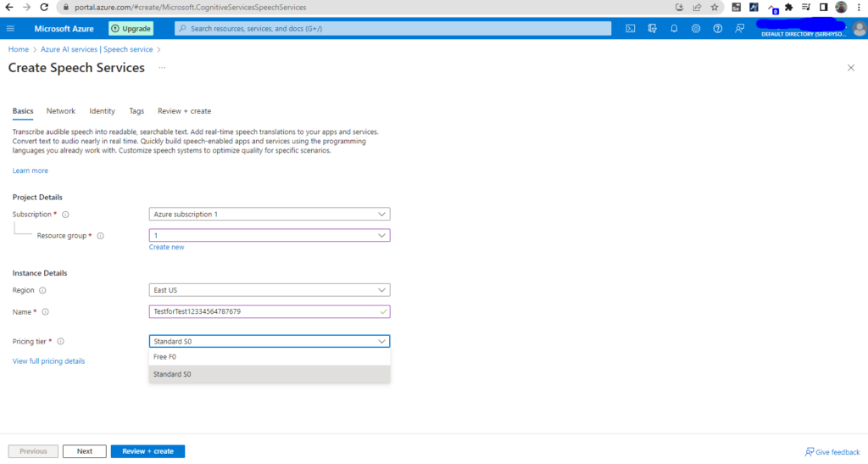This screenshot has height=464, width=868.
Task: Click the Microsoft Azure logo text
Action: pos(64,28)
